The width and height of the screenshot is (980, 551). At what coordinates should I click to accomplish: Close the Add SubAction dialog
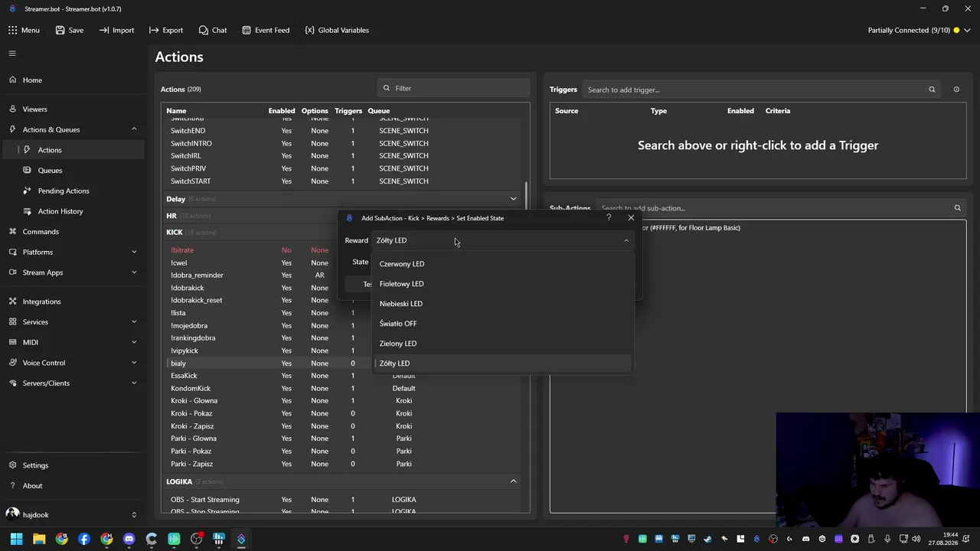[x=631, y=218]
